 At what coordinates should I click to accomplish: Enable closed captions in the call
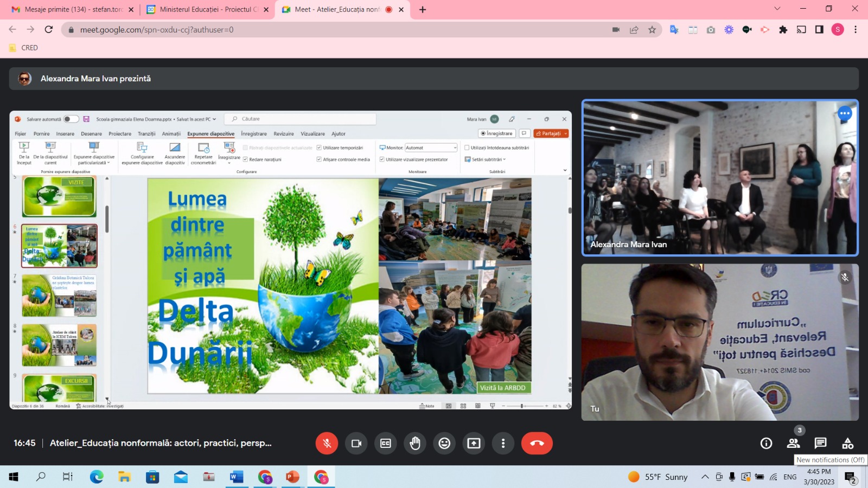tap(386, 443)
